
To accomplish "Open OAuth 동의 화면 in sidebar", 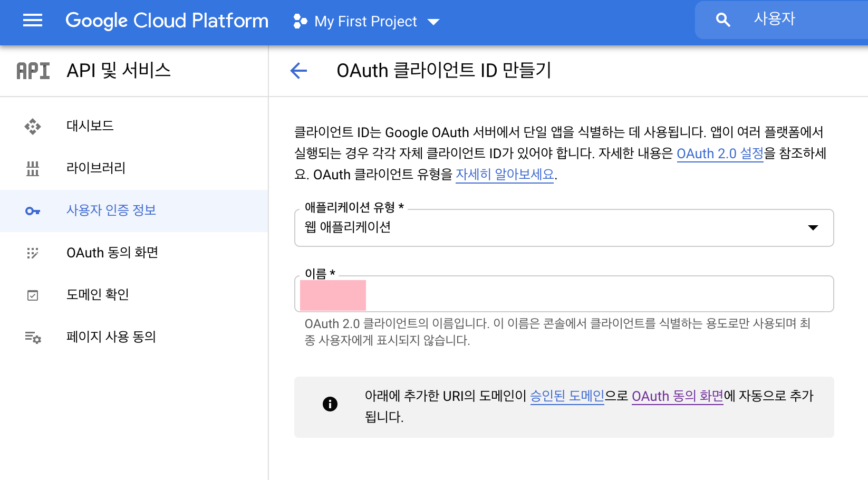I will click(x=134, y=253).
